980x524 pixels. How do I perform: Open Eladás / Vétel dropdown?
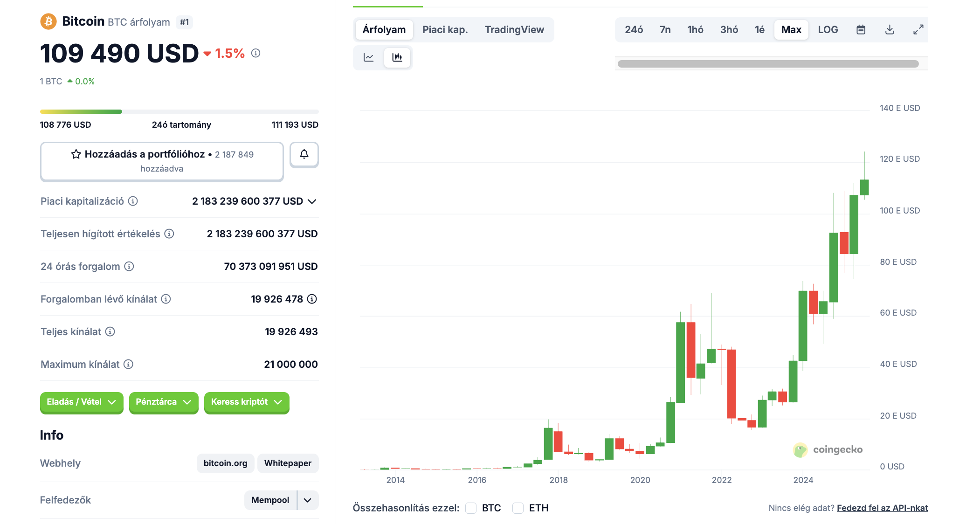click(x=81, y=402)
